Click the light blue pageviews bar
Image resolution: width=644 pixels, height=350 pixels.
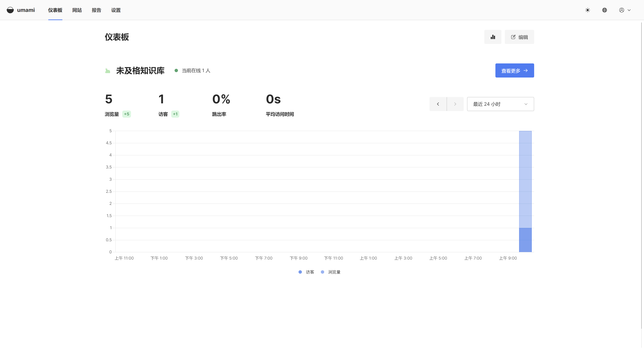click(525, 179)
